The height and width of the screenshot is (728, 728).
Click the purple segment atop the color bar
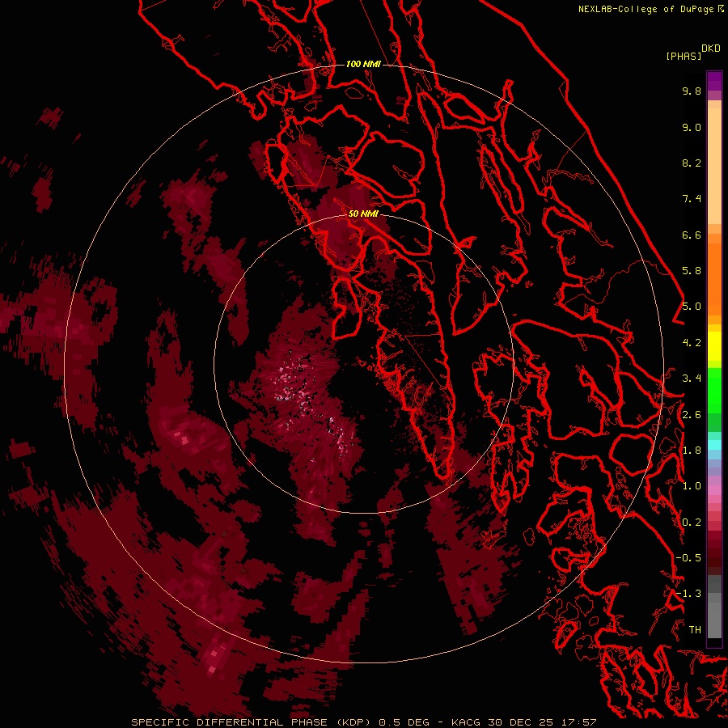(x=714, y=81)
